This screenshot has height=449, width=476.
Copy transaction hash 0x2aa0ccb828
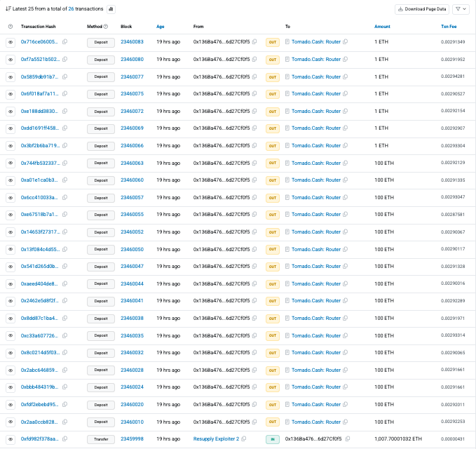click(x=64, y=422)
